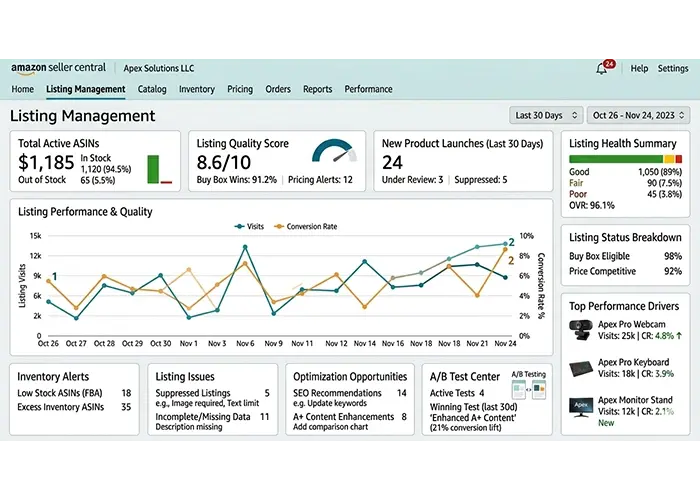Click the Suppressed Listings row
This screenshot has width=700, height=500.
(x=212, y=393)
